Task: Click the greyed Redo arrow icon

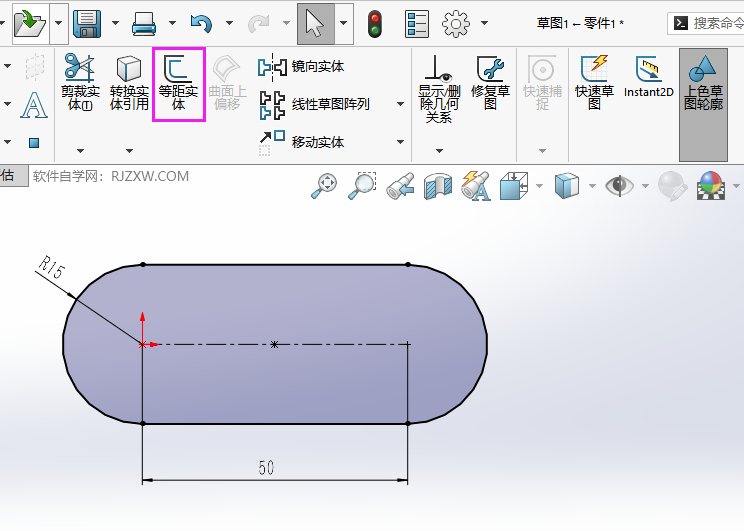Action: [x=259, y=23]
